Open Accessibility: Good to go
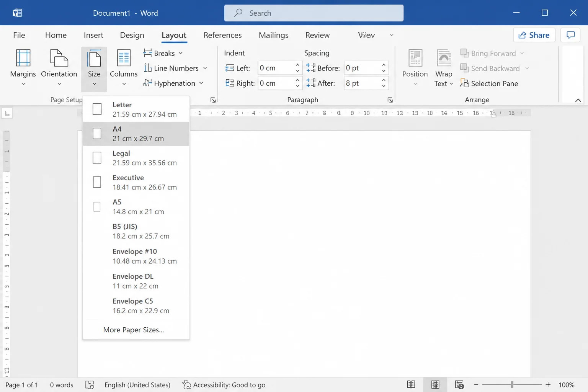588x392 pixels. [224, 385]
